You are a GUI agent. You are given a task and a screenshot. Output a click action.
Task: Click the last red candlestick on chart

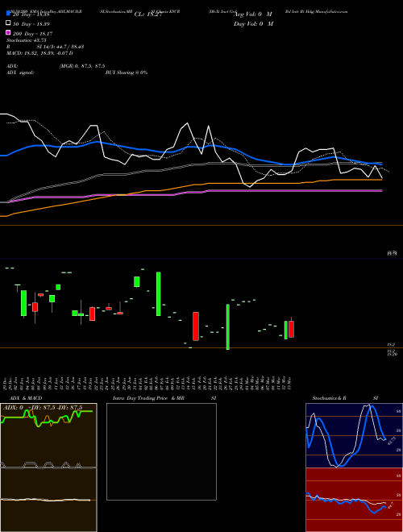tap(291, 329)
